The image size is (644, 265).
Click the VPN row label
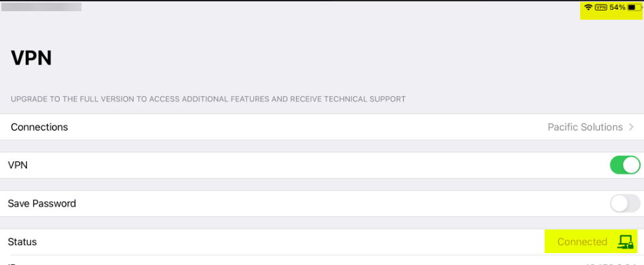[18, 165]
